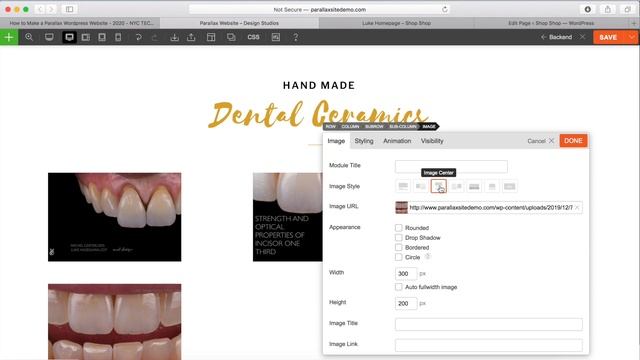
Task: Select the first image style option
Action: point(403,186)
